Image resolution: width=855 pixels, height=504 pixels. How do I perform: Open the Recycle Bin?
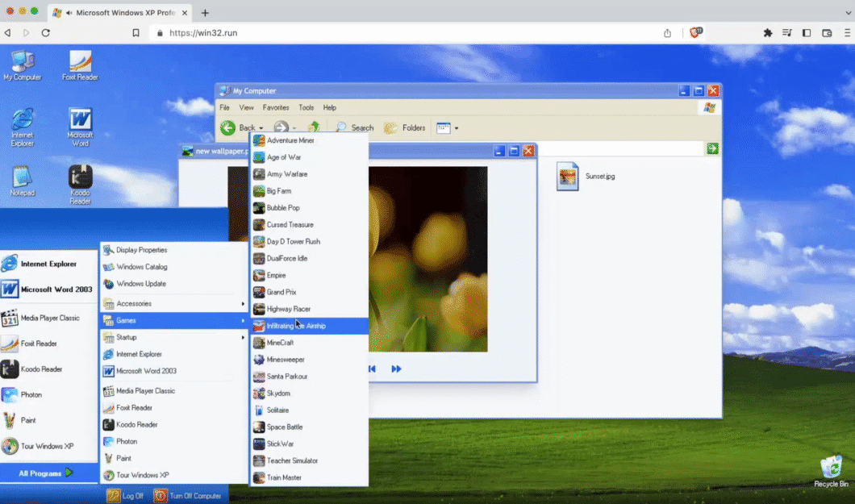(830, 468)
